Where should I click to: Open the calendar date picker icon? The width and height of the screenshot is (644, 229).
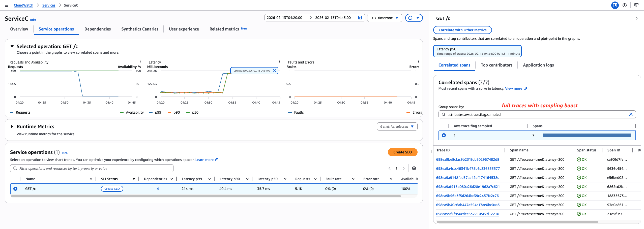[360, 18]
